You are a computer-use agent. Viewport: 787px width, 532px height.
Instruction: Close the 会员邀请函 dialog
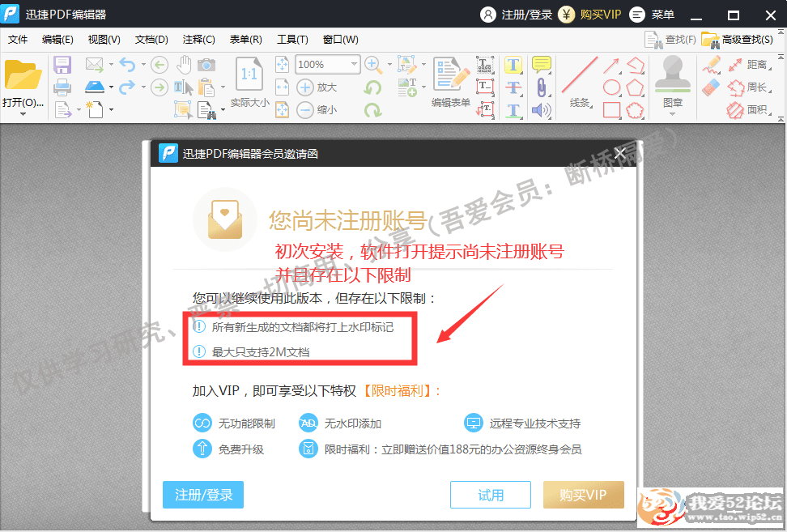tap(620, 154)
